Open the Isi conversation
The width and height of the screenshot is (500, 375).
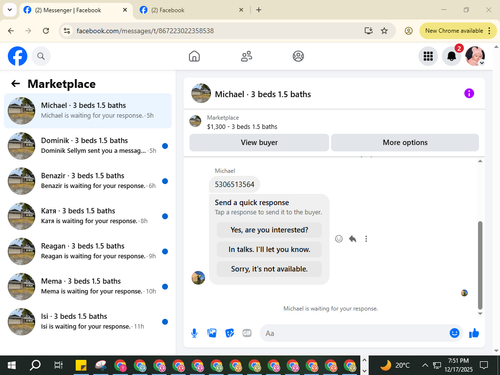(x=88, y=322)
